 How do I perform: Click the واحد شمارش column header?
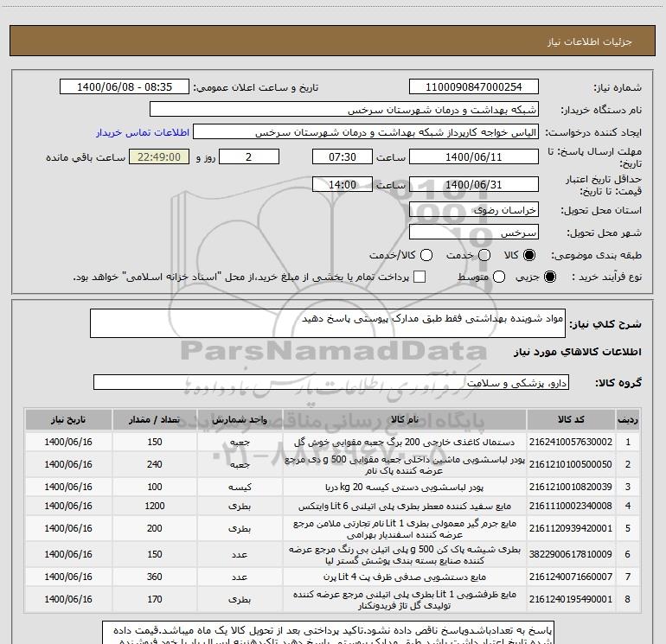[x=240, y=419]
